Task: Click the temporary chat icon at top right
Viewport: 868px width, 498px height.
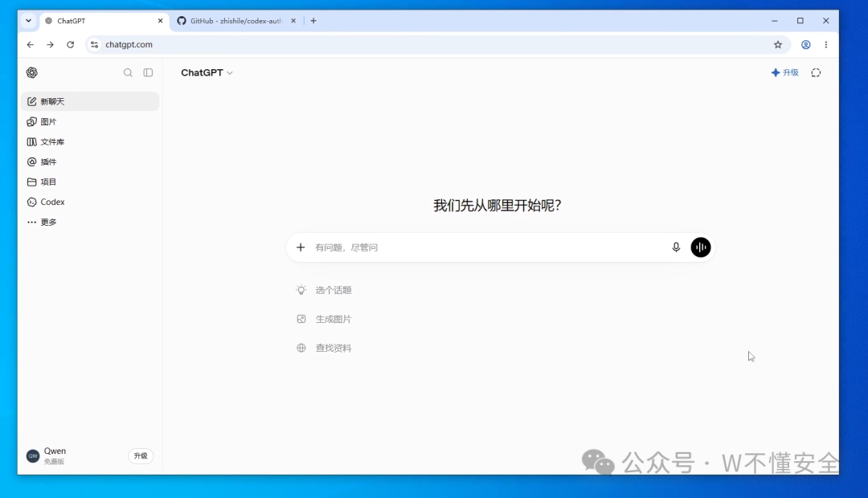Action: (x=816, y=72)
